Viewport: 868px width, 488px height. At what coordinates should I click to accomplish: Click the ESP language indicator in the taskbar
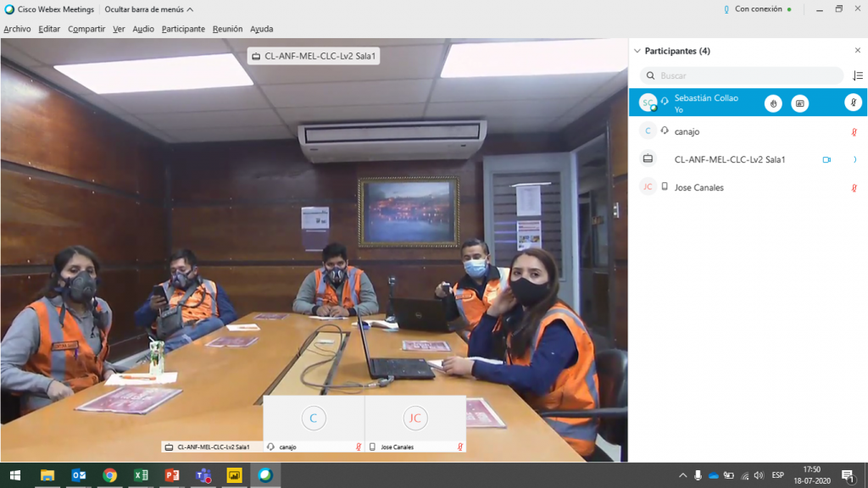[x=777, y=475]
